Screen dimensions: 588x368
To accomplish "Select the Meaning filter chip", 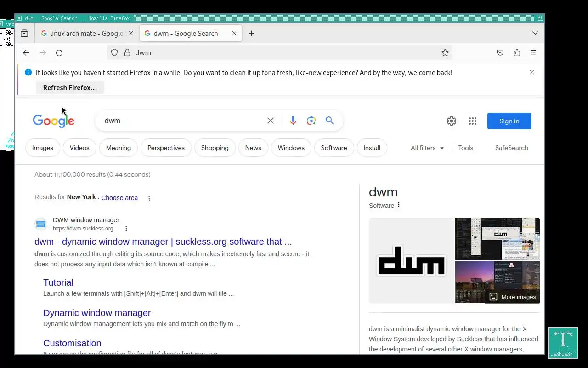I will point(119,148).
